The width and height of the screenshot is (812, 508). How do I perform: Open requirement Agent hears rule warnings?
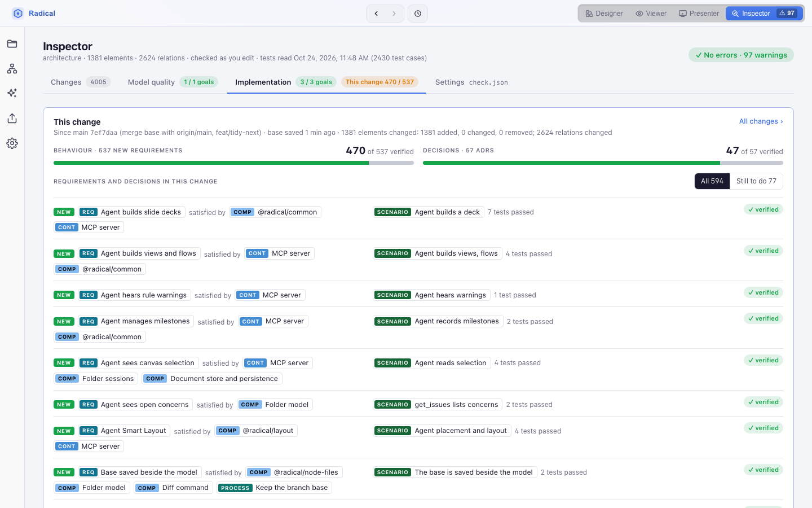[x=135, y=295]
